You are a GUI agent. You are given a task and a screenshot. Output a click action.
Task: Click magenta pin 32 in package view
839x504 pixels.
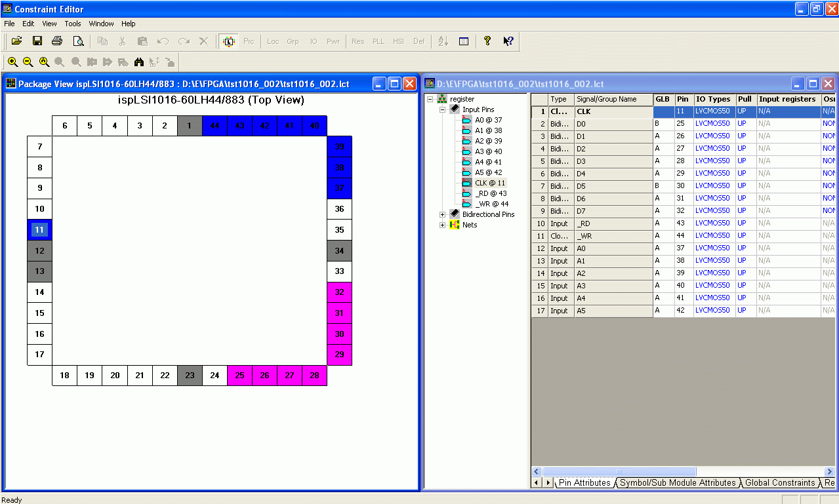(339, 292)
